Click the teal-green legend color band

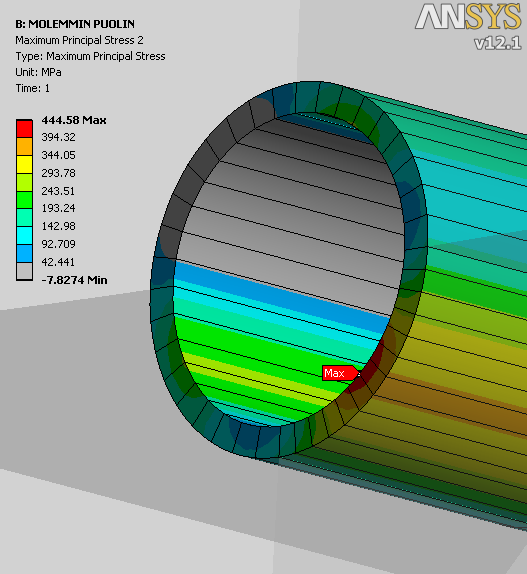(24, 217)
